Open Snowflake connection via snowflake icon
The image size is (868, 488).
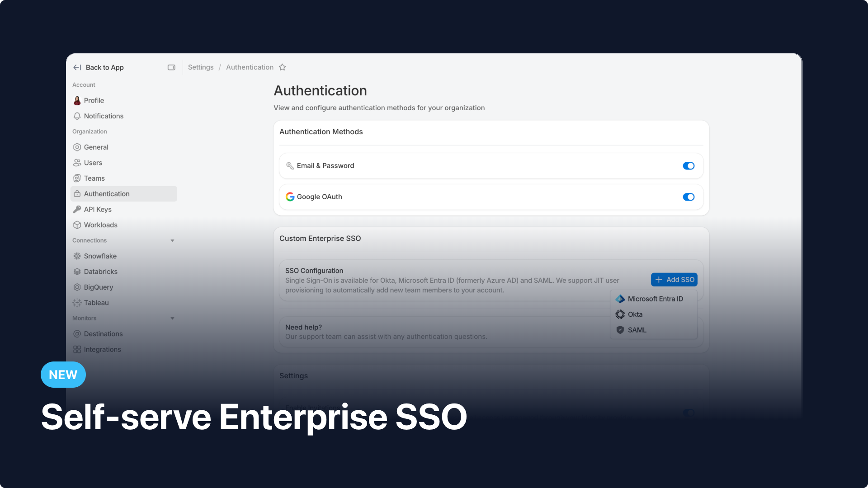pos(77,256)
